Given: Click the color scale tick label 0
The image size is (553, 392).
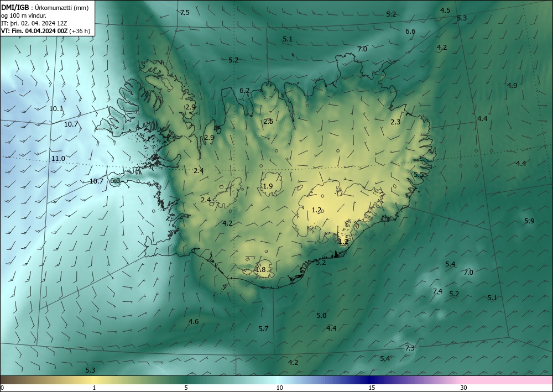Looking at the screenshot, I should point(2,388).
